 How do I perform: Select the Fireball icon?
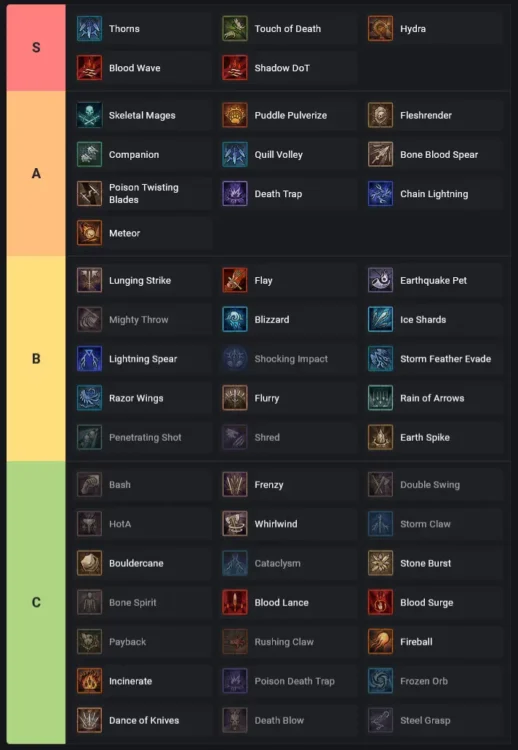[381, 642]
